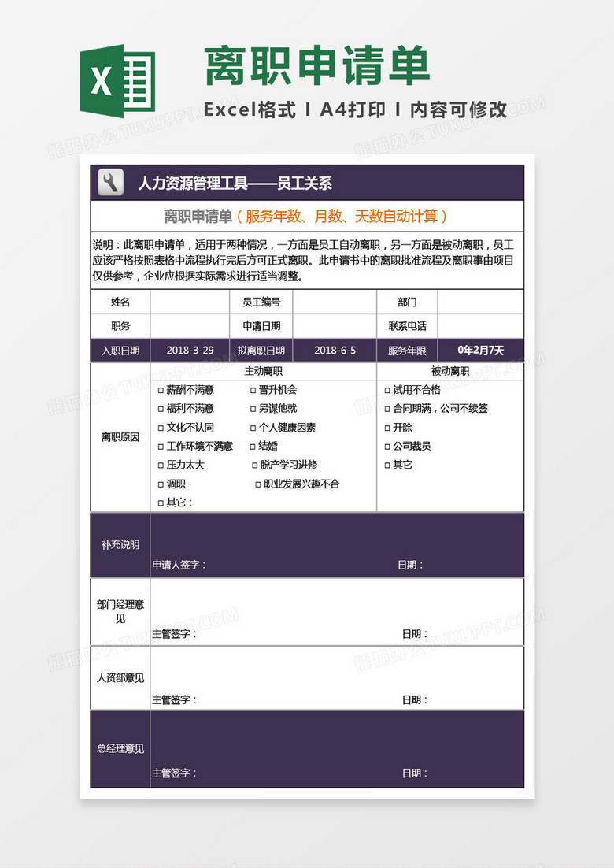The width and height of the screenshot is (614, 868).
Task: Check the 职业发展兴趣不合 option
Action: 257,484
